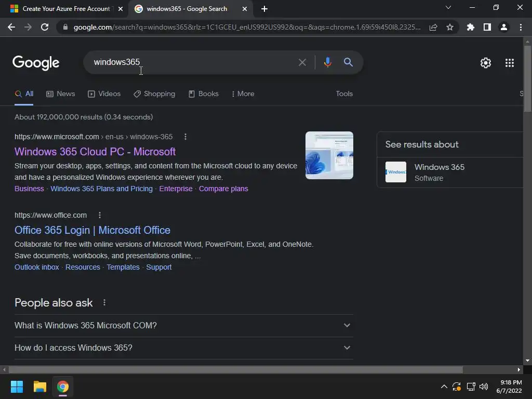Open the Enterprise sitelink

176,189
